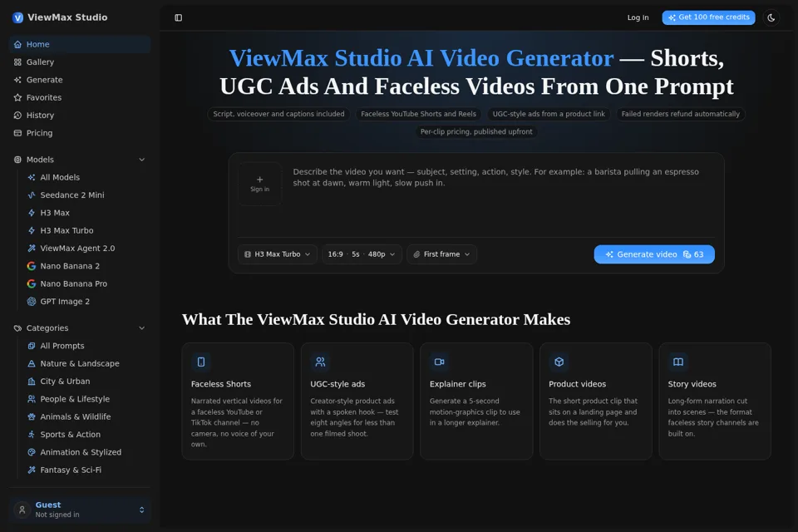The width and height of the screenshot is (798, 532).
Task: Click the Generate video button
Action: [x=654, y=254]
